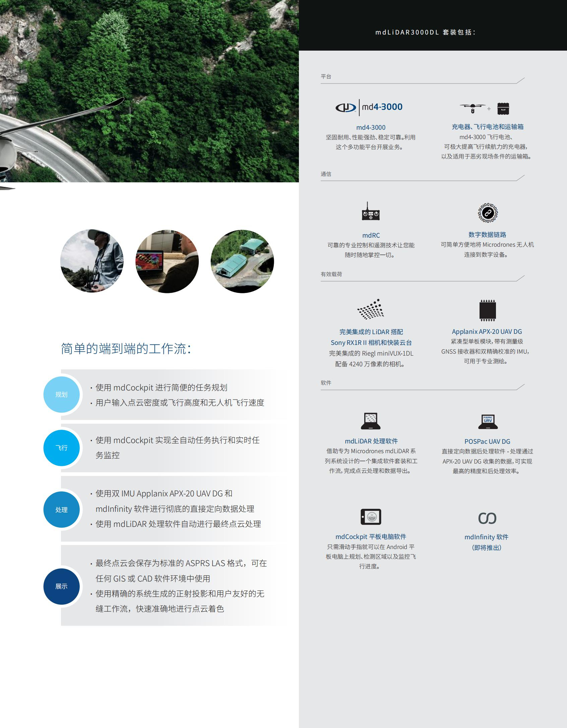Click the Sony RX1R II 相机和快装云台 line
Image resolution: width=567 pixels, height=728 pixels.
pyautogui.click(x=371, y=343)
